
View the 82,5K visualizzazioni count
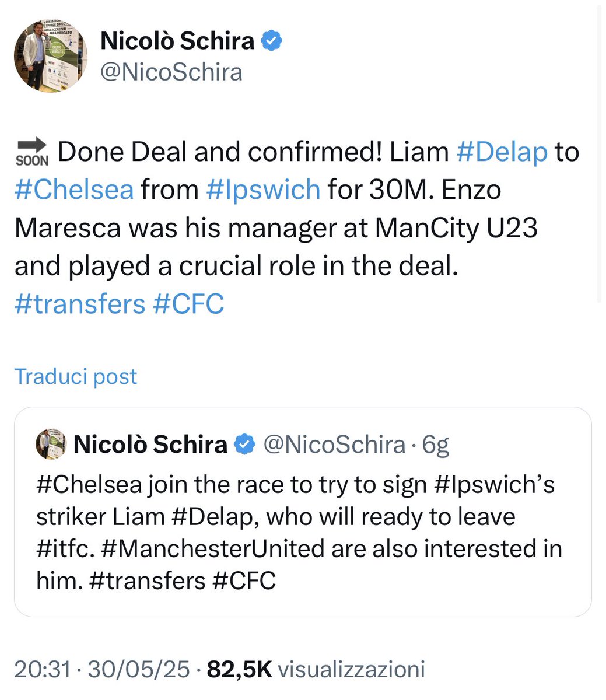point(316,668)
